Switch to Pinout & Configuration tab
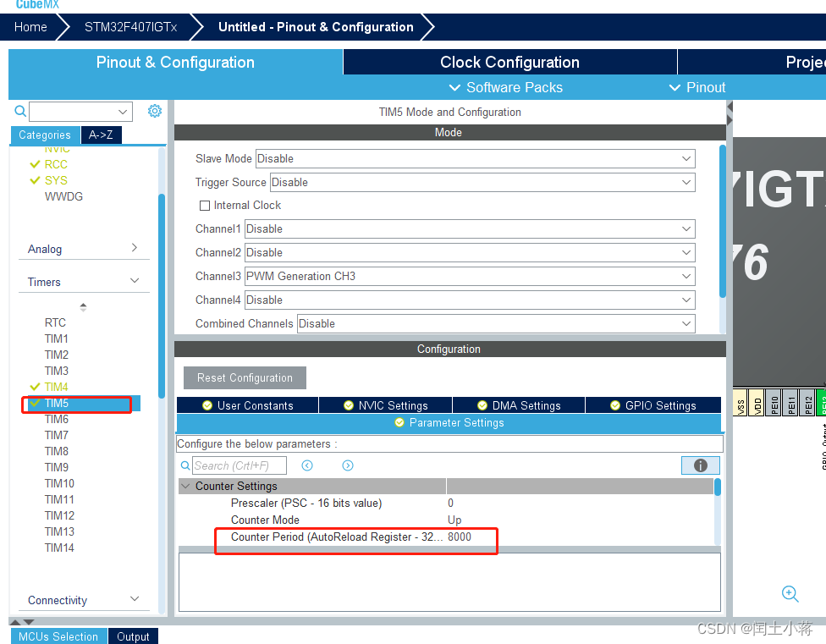This screenshot has width=826, height=644. click(175, 62)
